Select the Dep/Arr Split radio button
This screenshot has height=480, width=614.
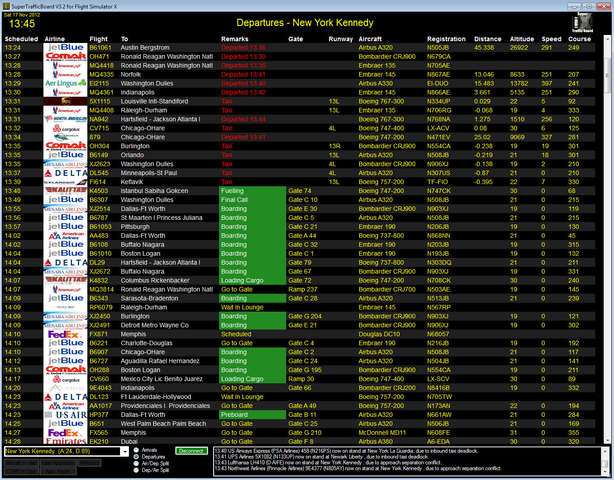(136, 470)
